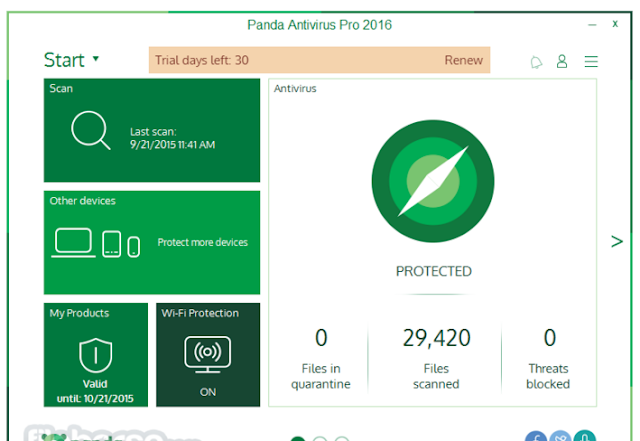The image size is (640, 441).
Task: Toggle Wi-Fi Protection monitor icon
Action: coord(208,354)
